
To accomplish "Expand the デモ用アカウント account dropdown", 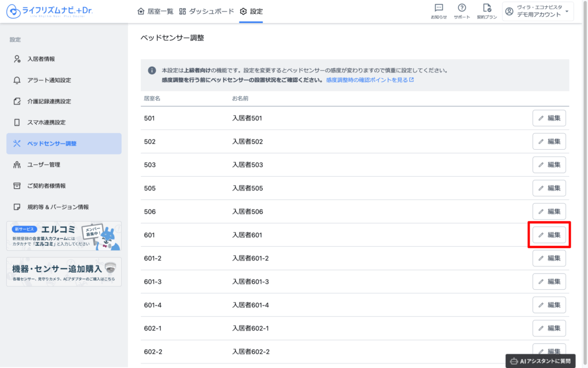I will (537, 11).
